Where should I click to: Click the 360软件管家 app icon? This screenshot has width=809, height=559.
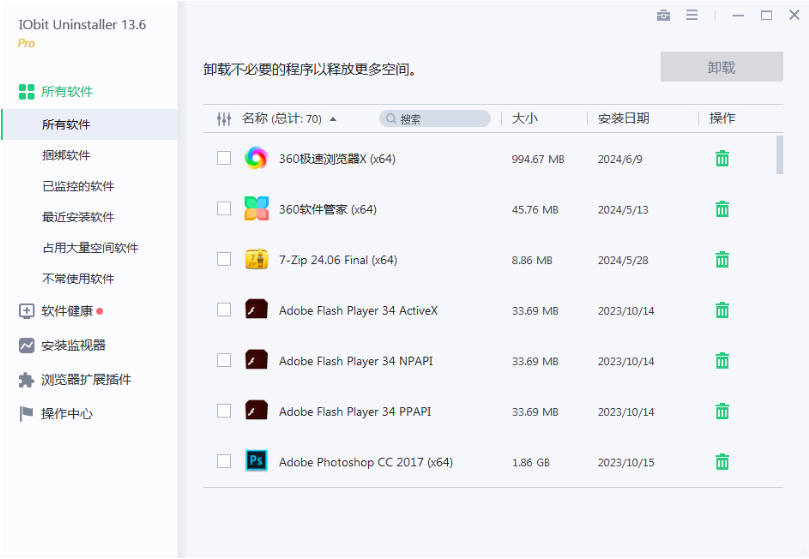pos(257,209)
